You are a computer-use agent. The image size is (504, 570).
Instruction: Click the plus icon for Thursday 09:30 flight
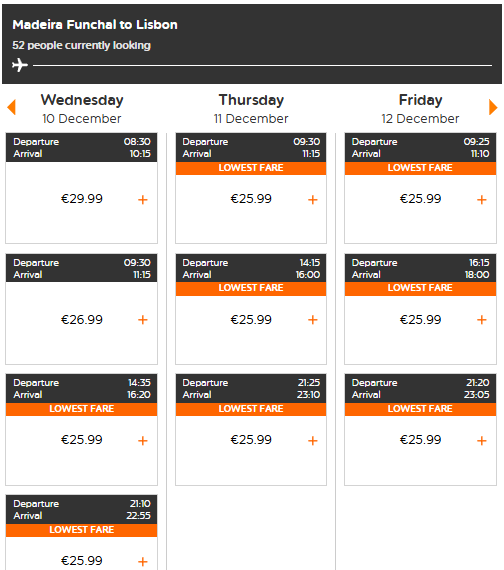[313, 200]
